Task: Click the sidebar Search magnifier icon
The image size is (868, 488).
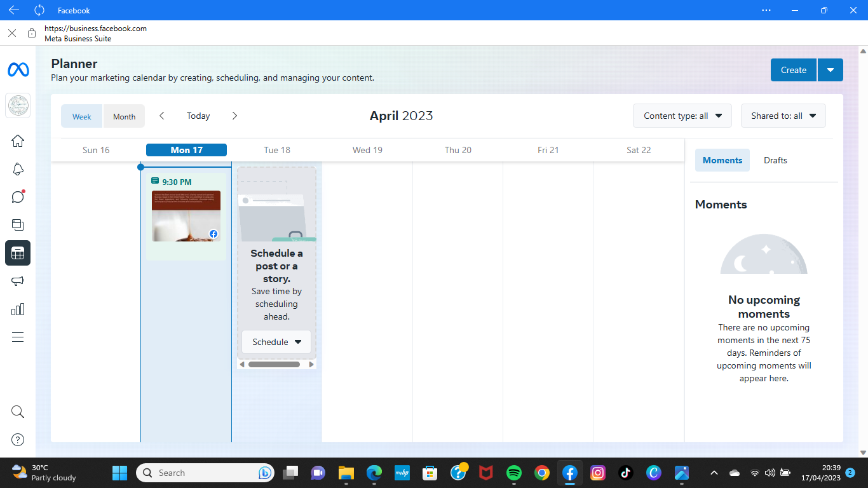Action: point(18,412)
